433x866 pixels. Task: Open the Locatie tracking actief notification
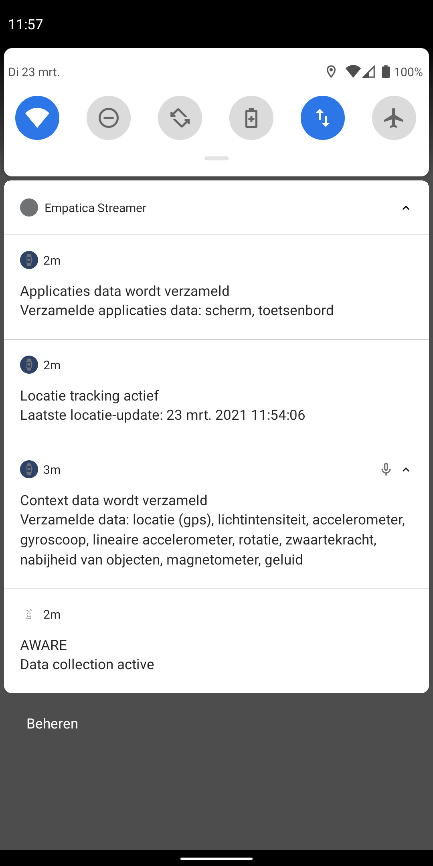216,392
